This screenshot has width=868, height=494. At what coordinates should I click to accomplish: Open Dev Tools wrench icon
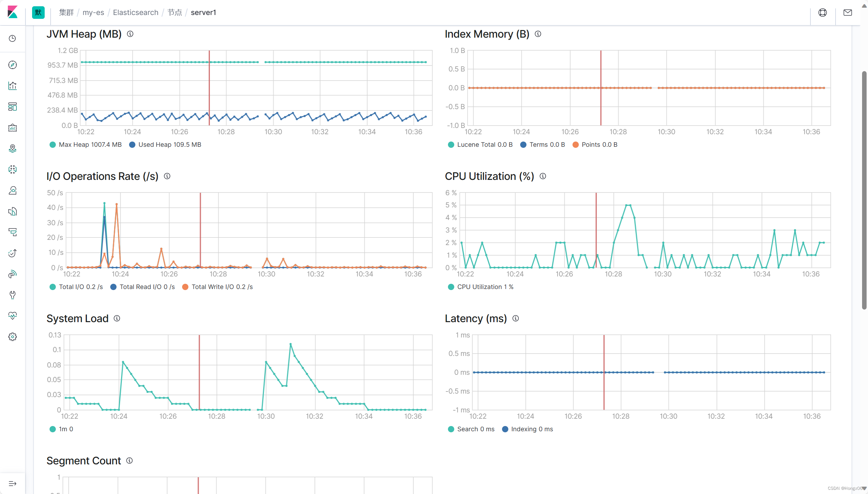click(13, 295)
